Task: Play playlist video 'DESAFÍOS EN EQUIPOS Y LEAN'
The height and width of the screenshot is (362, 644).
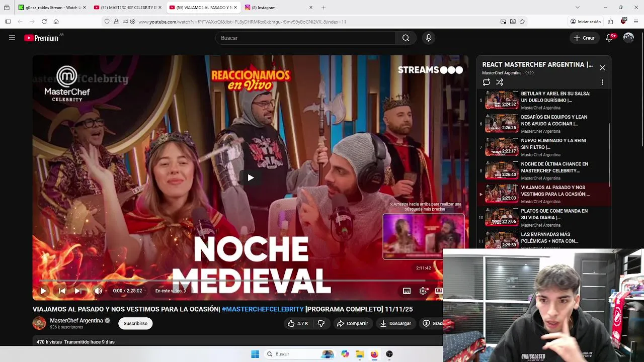Action: point(543,124)
